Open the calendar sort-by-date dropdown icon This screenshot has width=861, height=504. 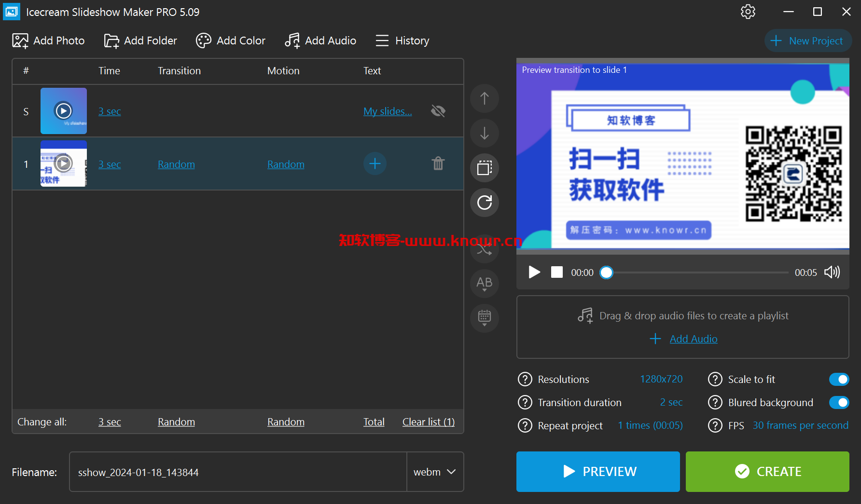point(485,318)
